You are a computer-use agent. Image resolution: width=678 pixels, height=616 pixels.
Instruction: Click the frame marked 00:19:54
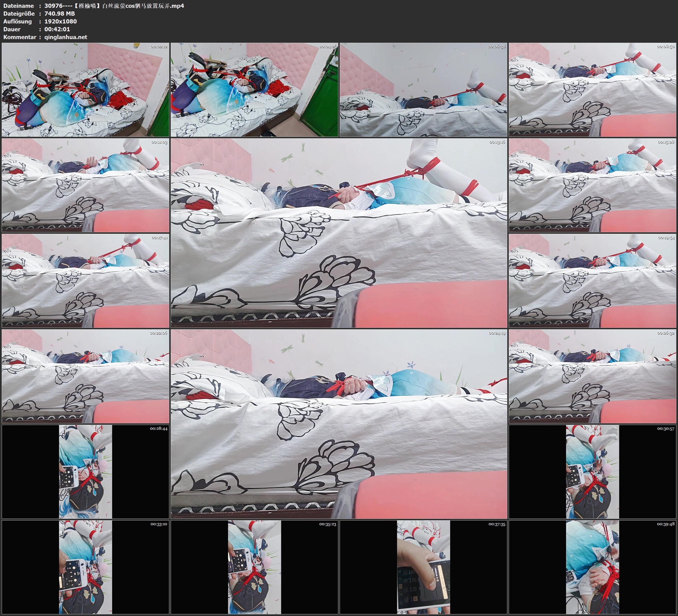pos(592,280)
